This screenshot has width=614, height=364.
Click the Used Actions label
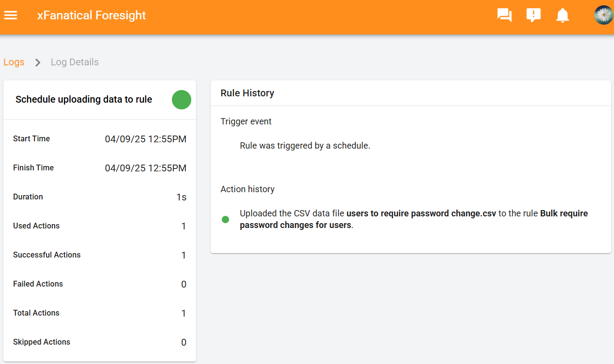click(x=36, y=226)
